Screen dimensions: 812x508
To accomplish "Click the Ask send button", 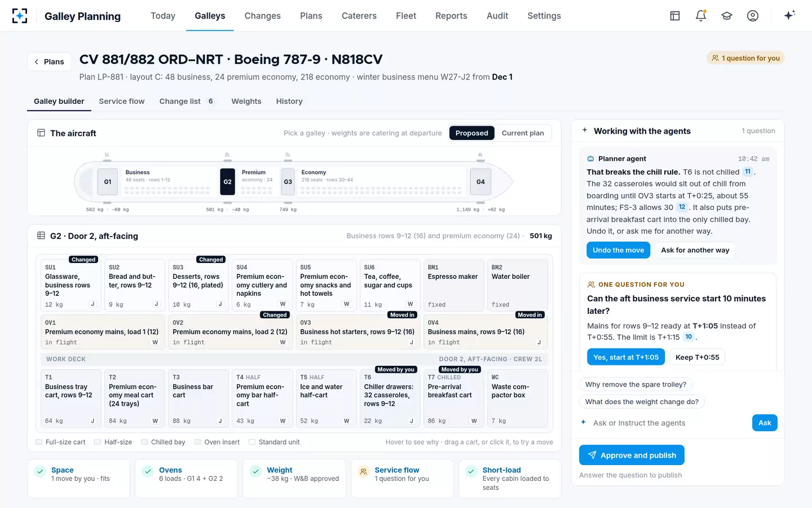I will click(765, 423).
